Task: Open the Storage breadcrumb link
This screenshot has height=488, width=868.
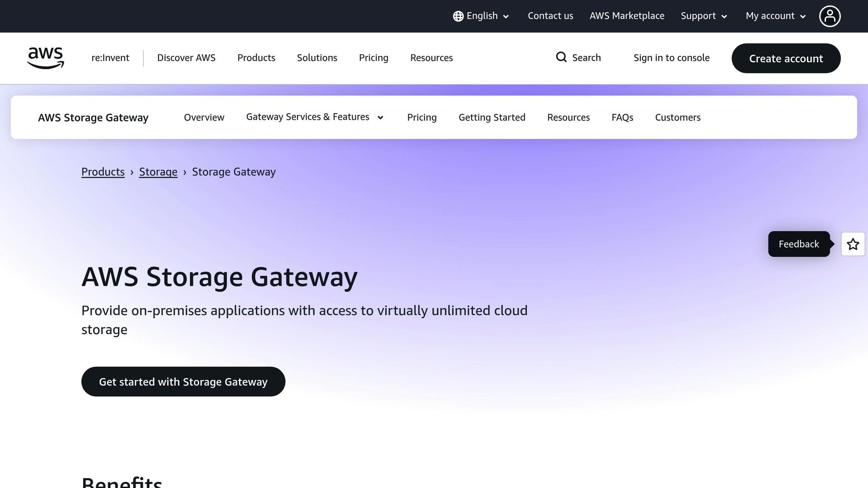Action: coord(158,172)
